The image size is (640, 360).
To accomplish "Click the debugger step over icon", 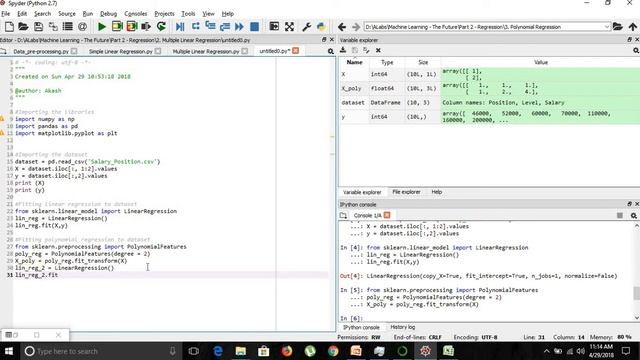I will 196,27.
